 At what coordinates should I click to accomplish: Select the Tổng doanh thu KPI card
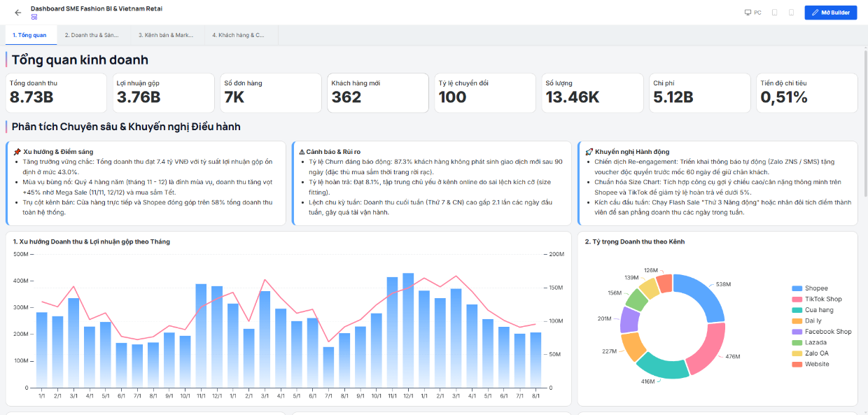pyautogui.click(x=56, y=93)
